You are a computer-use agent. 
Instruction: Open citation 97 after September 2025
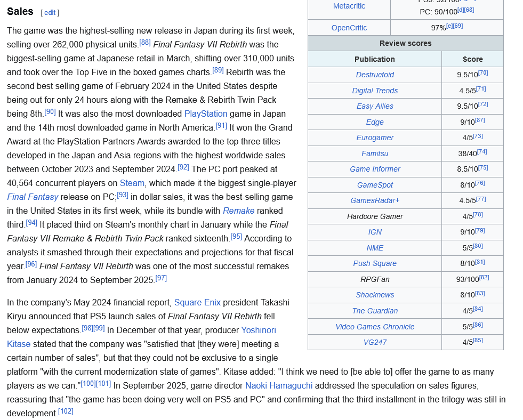point(161,278)
